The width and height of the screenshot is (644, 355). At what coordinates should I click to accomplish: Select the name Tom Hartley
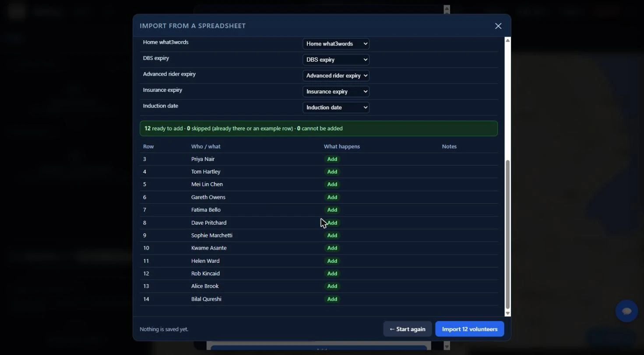point(206,172)
